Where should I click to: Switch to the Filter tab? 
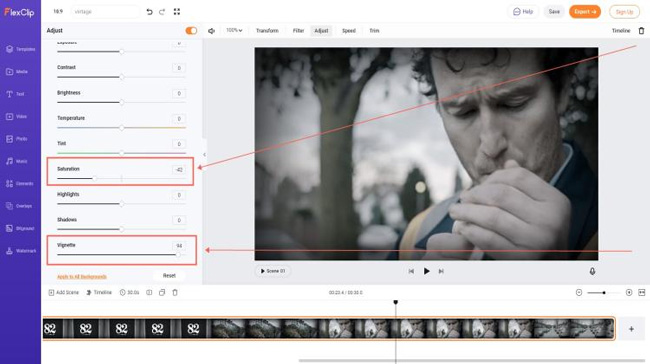(298, 31)
